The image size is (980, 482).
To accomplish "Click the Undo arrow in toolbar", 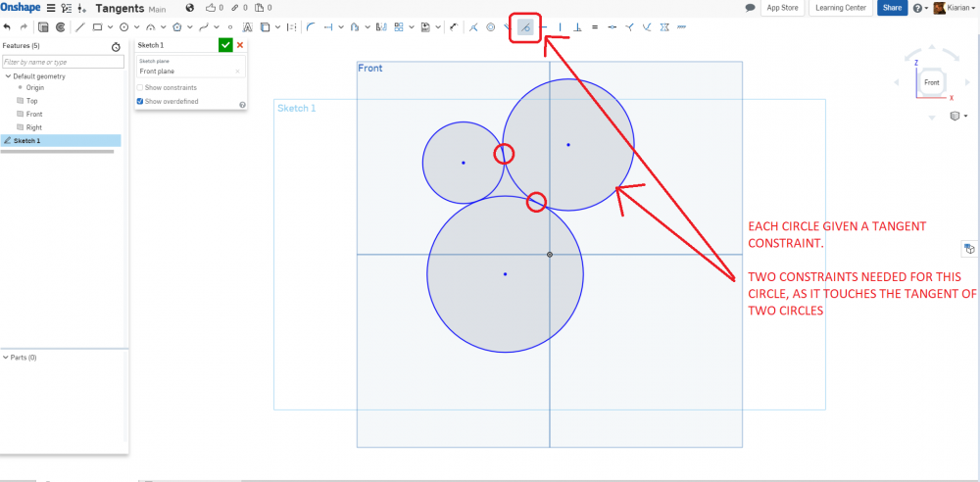I will (8, 27).
